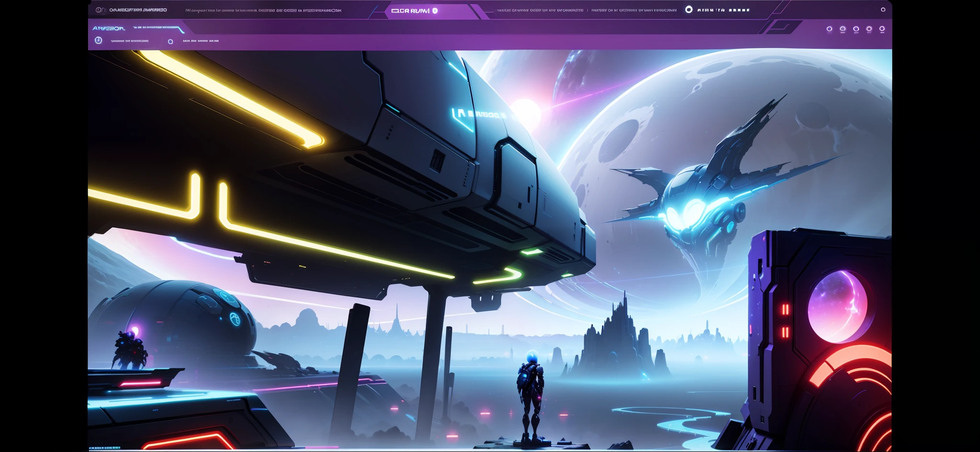The width and height of the screenshot is (980, 452).
Task: Select the small ring radio button in the lower-left header row
Action: [x=170, y=42]
